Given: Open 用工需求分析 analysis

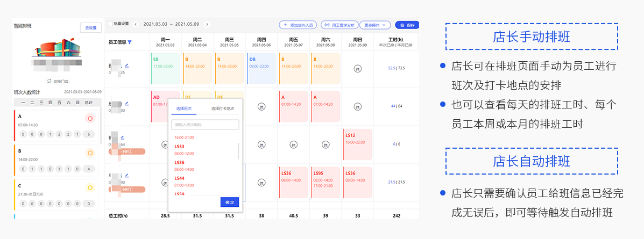Looking at the screenshot, I should tap(339, 25).
